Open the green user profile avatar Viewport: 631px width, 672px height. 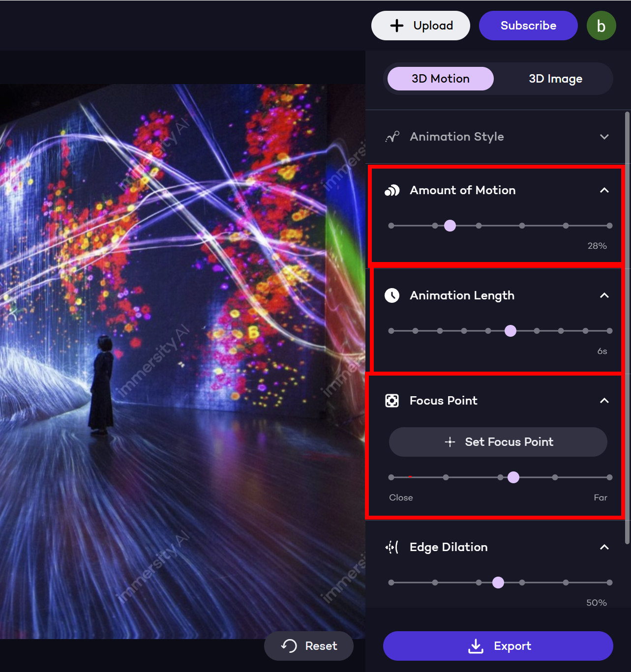[x=601, y=26]
